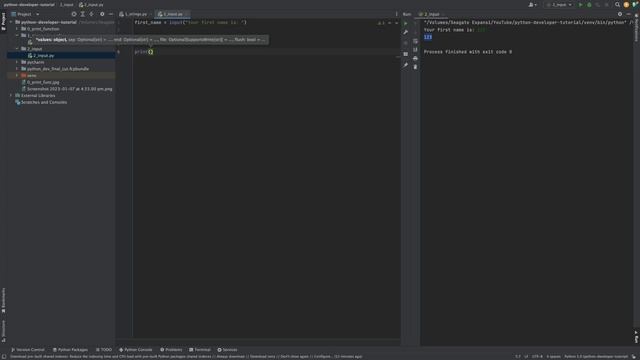Click 2_input.py in breadcrumb bar
The image size is (640, 360).
click(x=91, y=5)
